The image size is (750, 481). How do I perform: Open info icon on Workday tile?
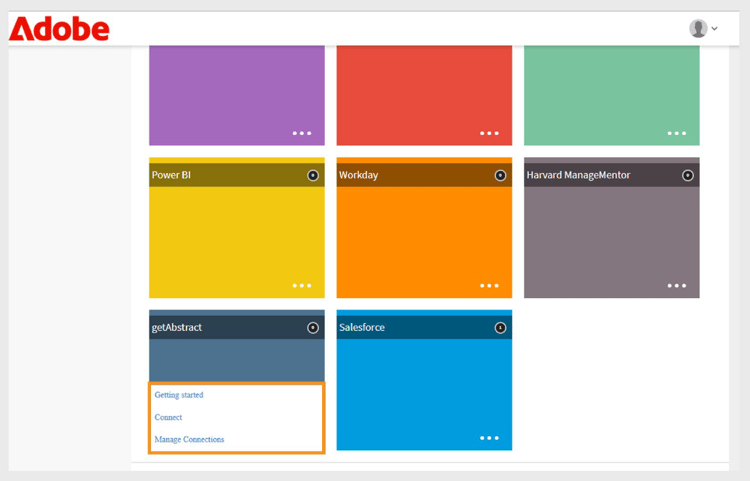[x=500, y=175]
